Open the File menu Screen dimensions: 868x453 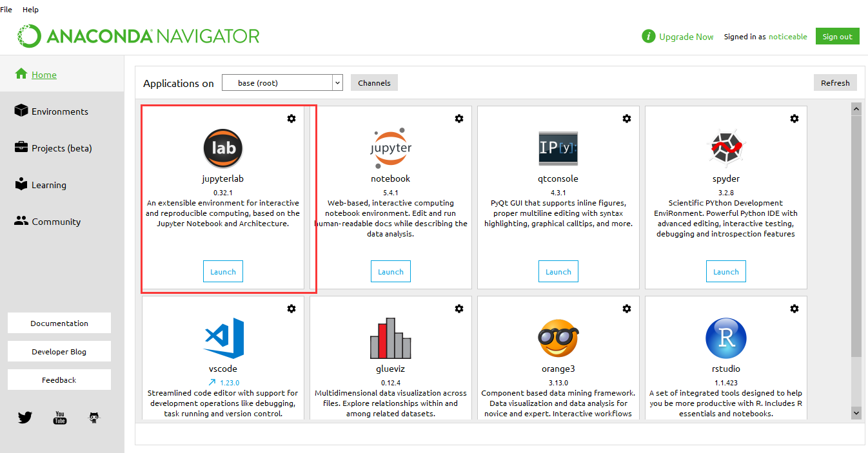click(x=6, y=10)
